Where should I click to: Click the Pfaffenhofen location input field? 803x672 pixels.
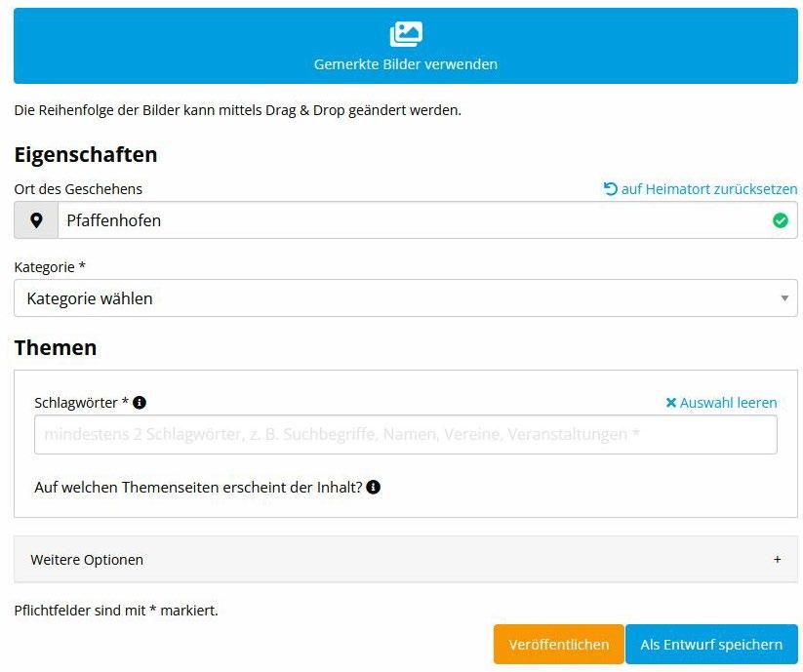click(x=427, y=220)
